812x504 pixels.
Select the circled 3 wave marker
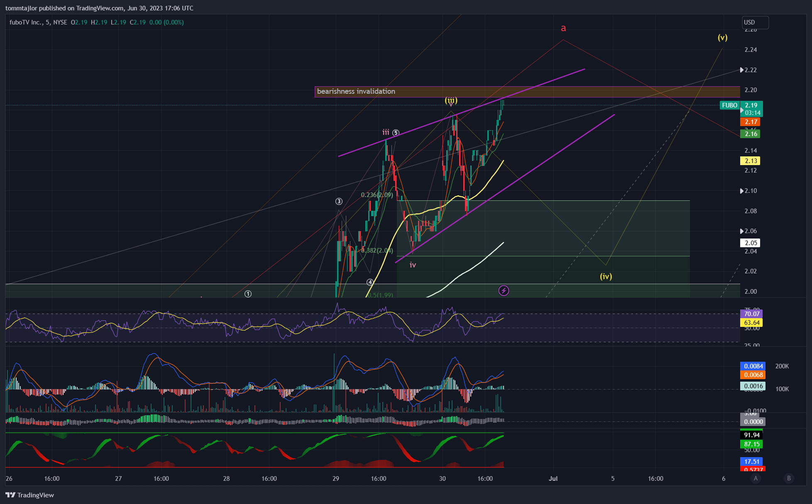point(339,202)
